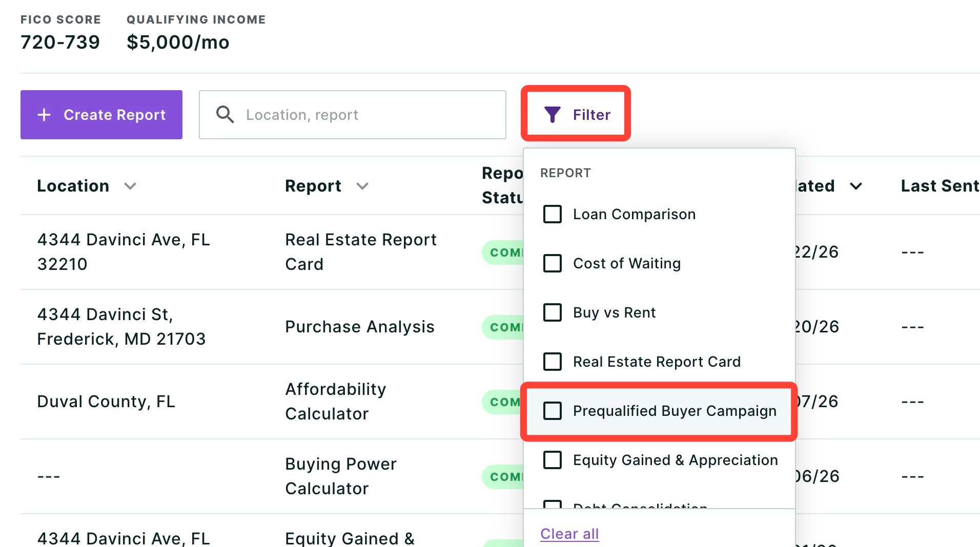This screenshot has width=980, height=547.
Task: Open the Report column sort chevron
Action: 362,186
